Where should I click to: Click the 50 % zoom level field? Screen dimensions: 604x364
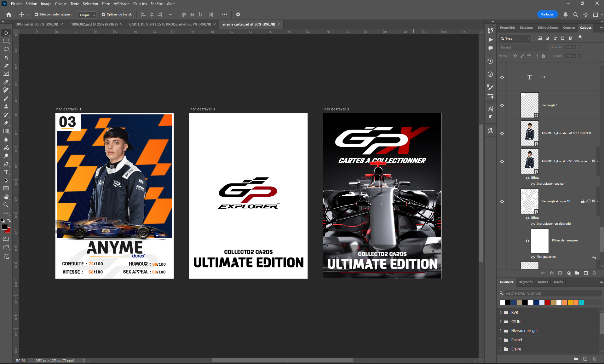pyautogui.click(x=21, y=361)
